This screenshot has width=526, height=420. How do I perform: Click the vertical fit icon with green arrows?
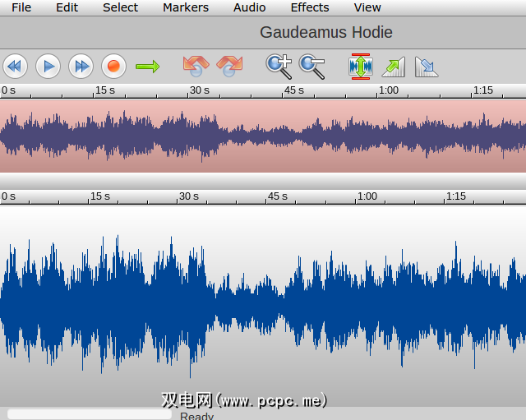point(360,66)
